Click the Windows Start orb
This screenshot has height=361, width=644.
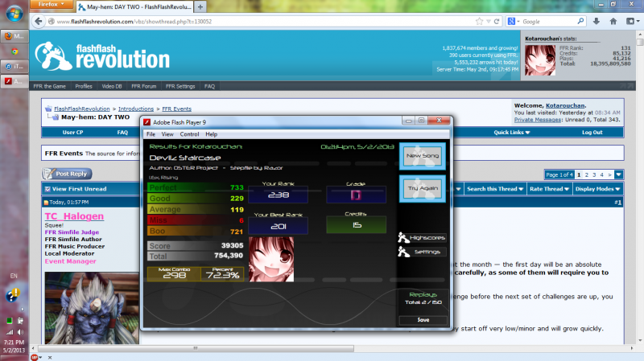point(14,14)
